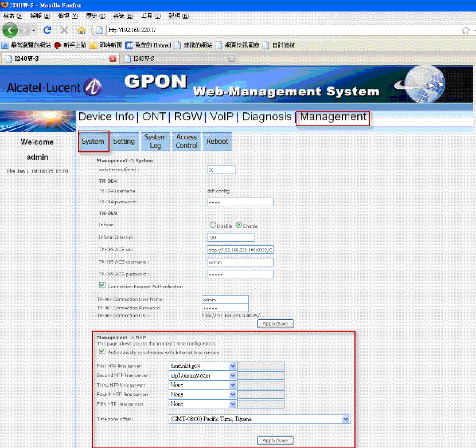Viewport: 476px width, 448px height.
Task: Open the Fourth NTP time server dropdown
Action: (x=202, y=395)
